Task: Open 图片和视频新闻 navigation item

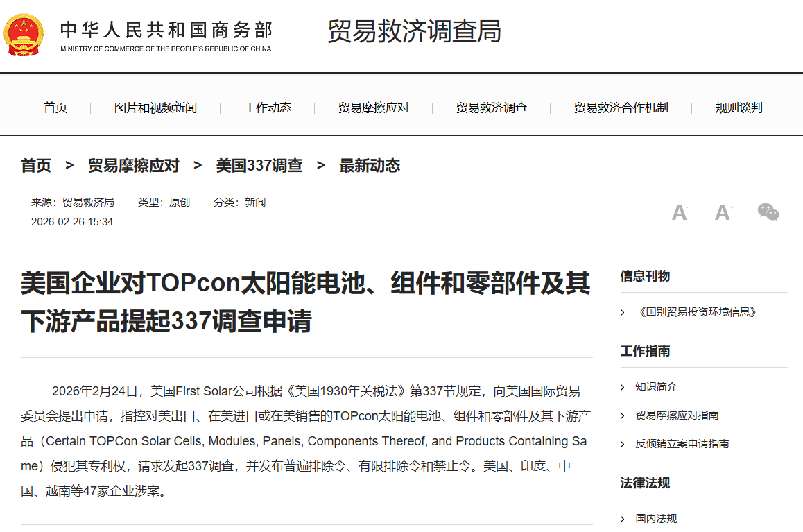Action: click(155, 108)
